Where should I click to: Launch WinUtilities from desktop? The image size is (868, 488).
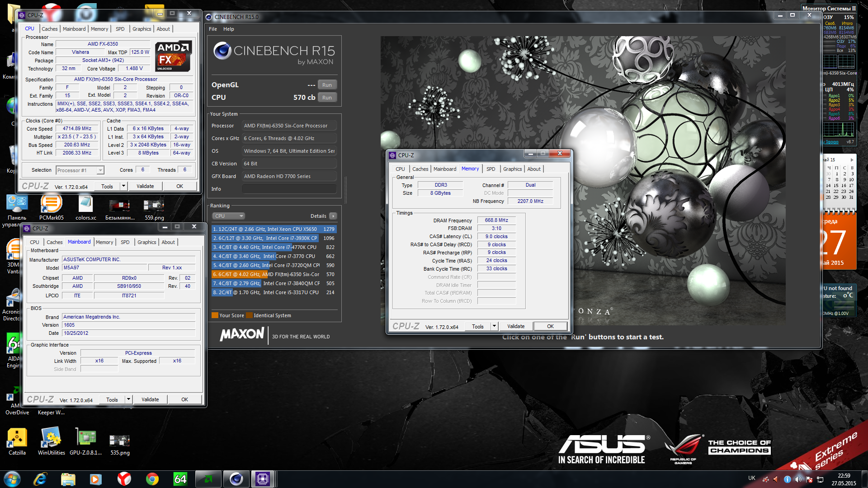[51, 442]
